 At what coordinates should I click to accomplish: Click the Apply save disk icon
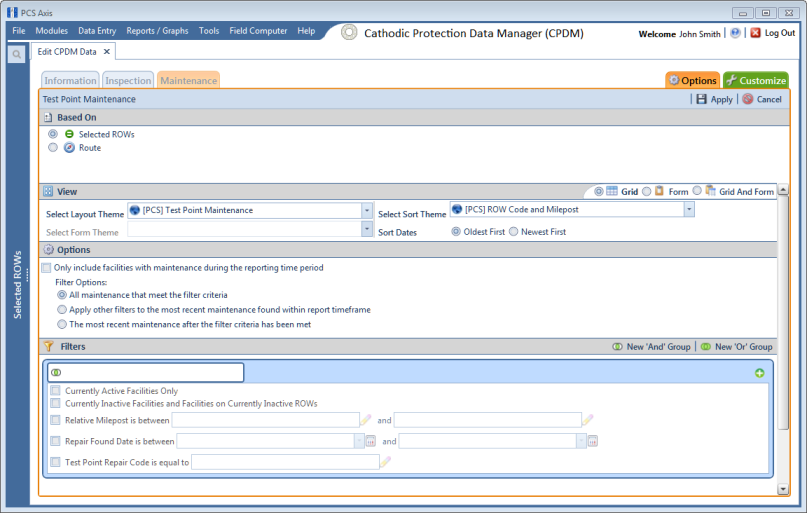(701, 99)
